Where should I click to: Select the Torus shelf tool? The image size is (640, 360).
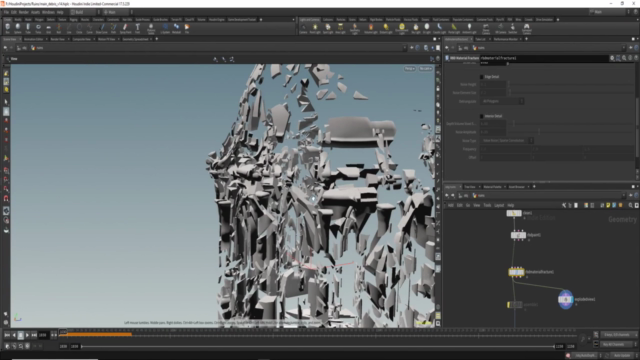click(x=38, y=28)
